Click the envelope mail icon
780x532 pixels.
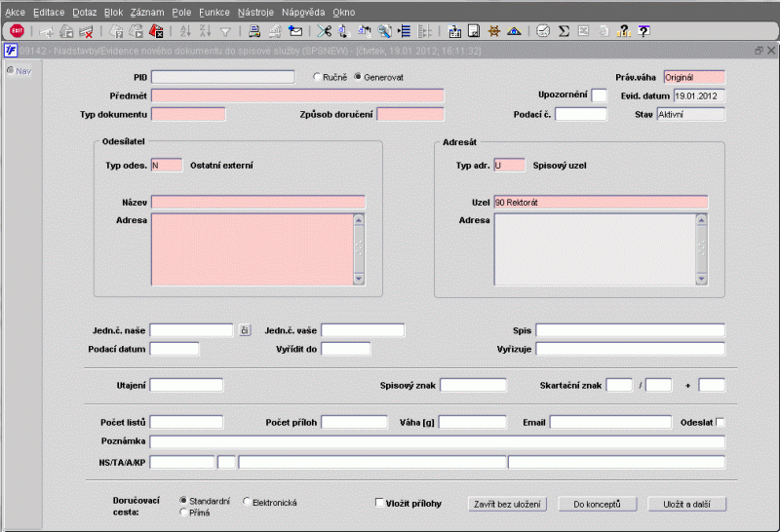pos(295,31)
